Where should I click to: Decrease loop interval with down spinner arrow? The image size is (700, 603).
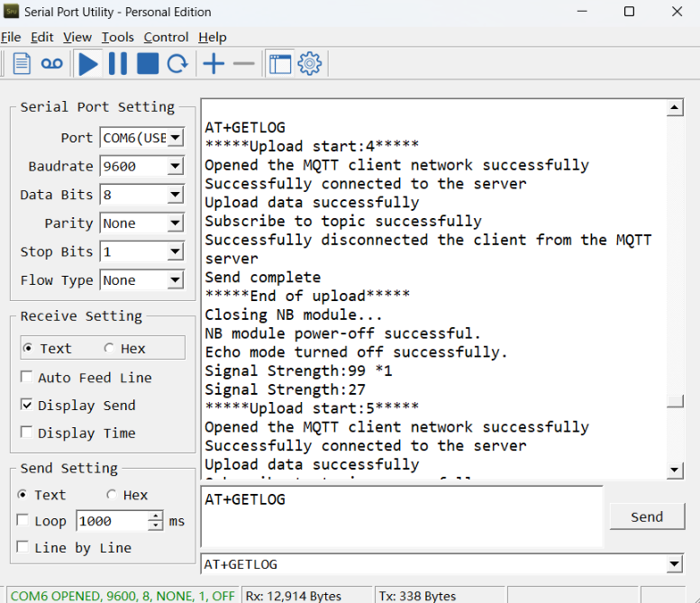(x=155, y=526)
